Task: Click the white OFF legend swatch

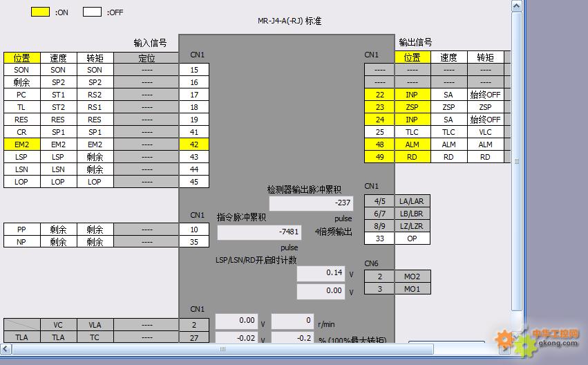Action: click(92, 12)
